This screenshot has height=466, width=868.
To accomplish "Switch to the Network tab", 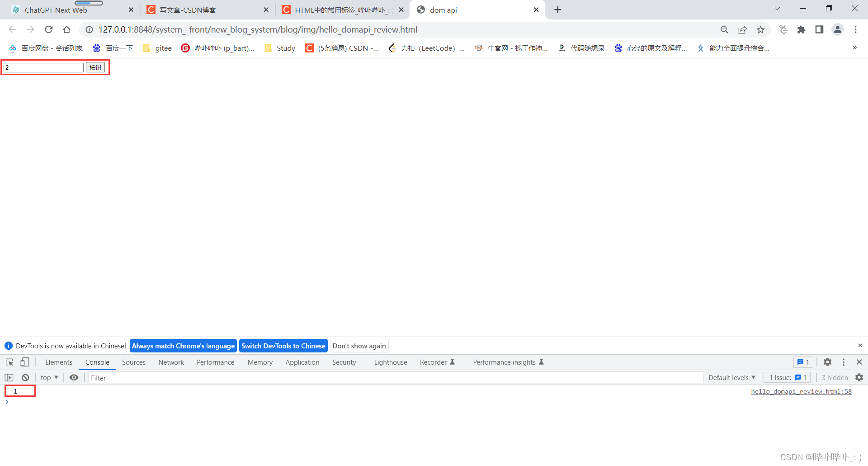I will (x=171, y=362).
